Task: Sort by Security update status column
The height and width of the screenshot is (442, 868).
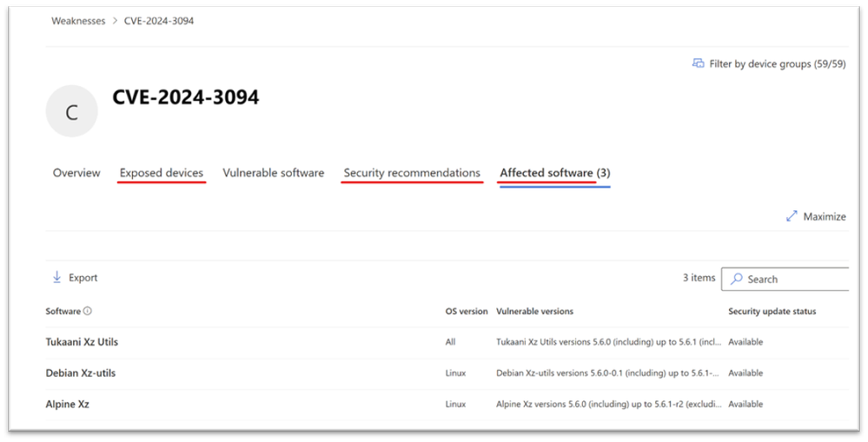Action: [x=772, y=312]
